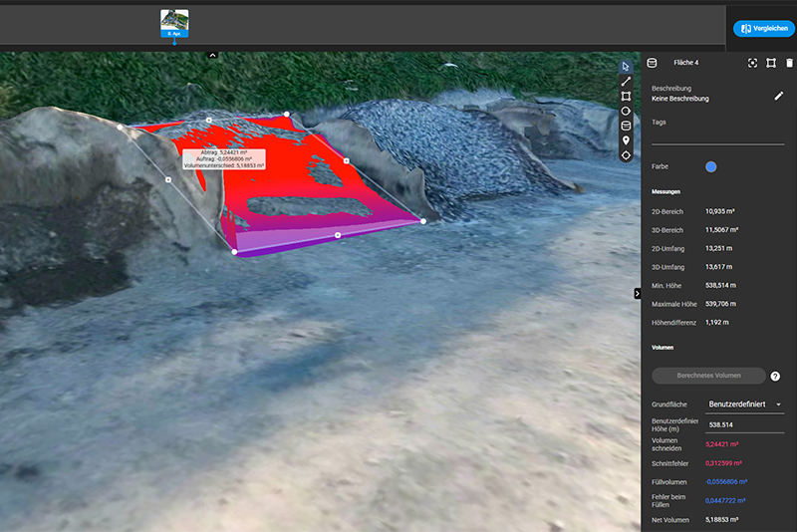
Task: Open the Grundfläche Benutzerdefiniert dropdown
Action: click(x=744, y=404)
